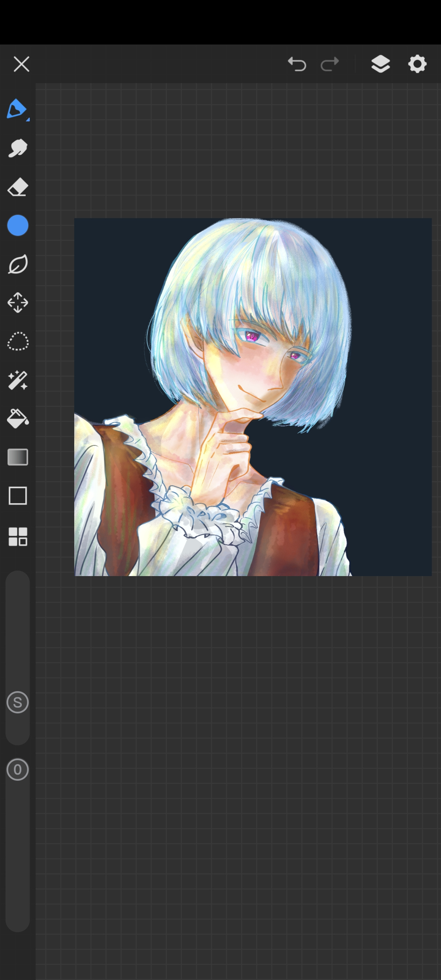
Task: Open the four-squares panel tool
Action: 18,536
